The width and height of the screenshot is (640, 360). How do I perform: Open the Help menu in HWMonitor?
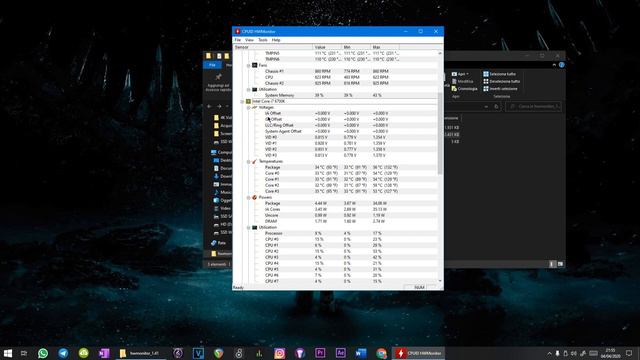tap(276, 40)
